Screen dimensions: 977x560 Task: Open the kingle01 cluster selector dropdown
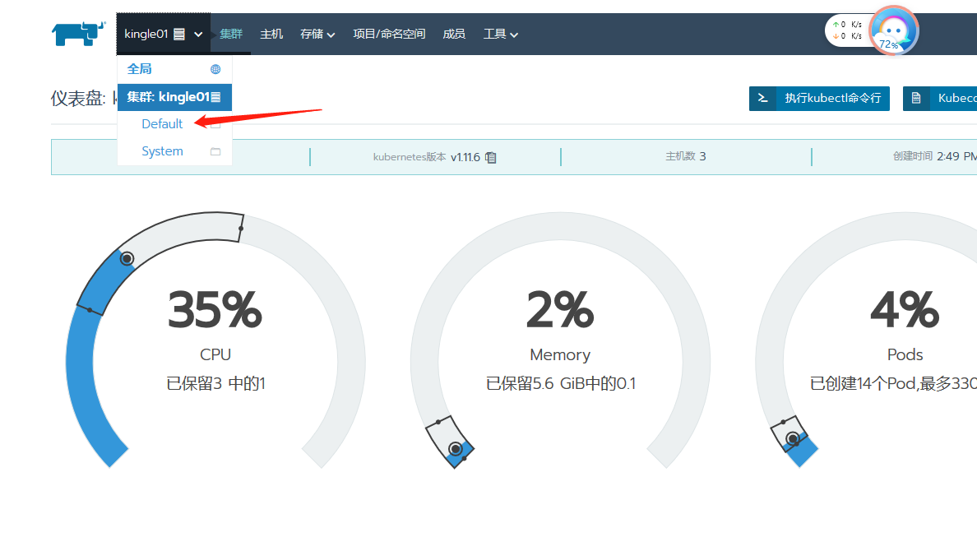point(164,34)
